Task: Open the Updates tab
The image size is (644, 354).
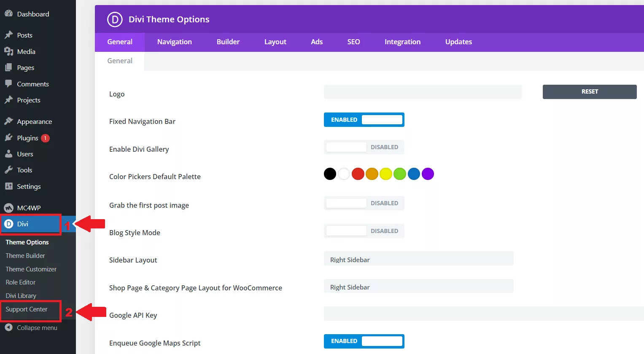Action: 459,42
